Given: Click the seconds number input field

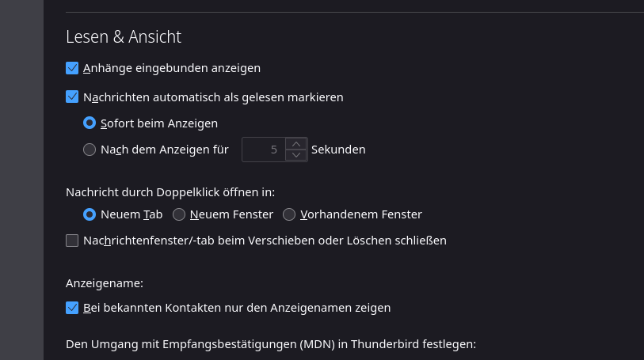Looking at the screenshot, I should 263,149.
